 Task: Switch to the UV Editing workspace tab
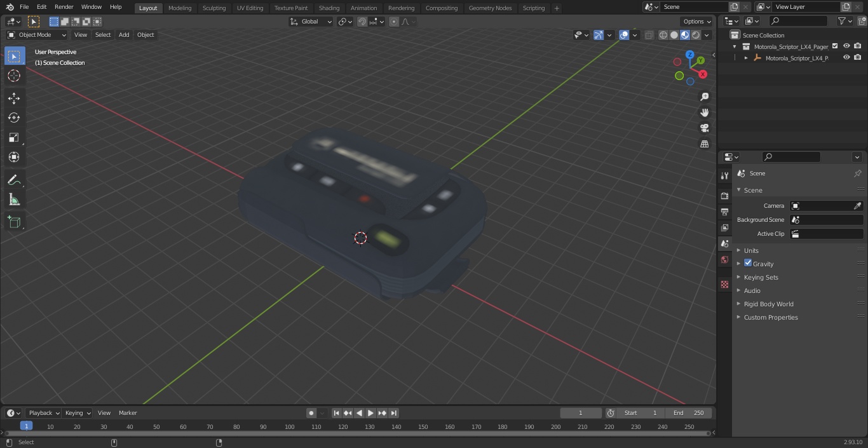pyautogui.click(x=250, y=8)
